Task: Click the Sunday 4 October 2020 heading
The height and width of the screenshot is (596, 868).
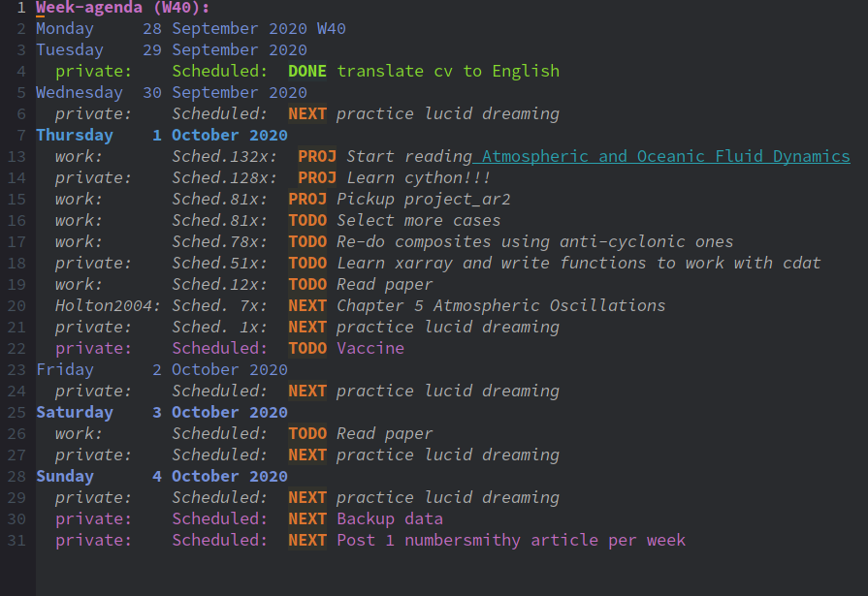Action: pos(162,477)
